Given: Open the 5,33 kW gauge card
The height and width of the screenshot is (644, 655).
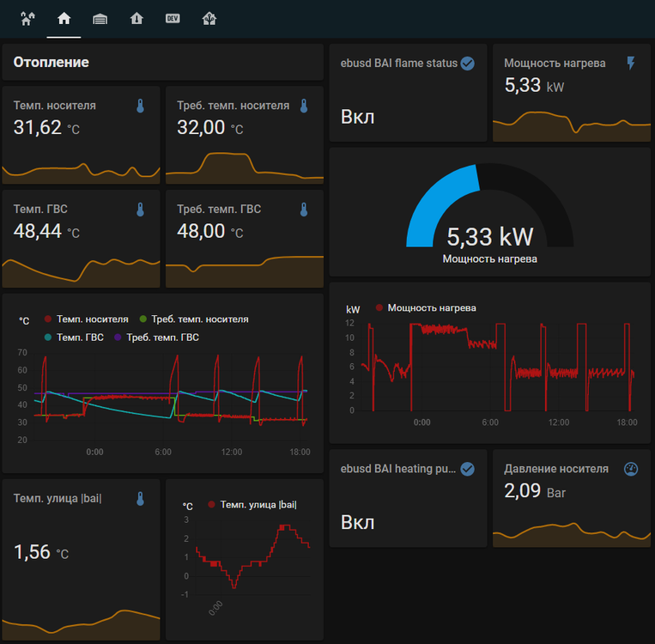Looking at the screenshot, I should tap(489, 215).
